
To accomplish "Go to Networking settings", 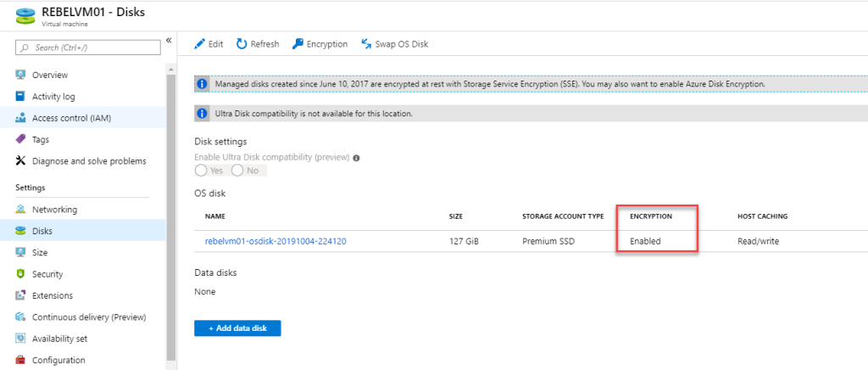I will pyautogui.click(x=54, y=210).
